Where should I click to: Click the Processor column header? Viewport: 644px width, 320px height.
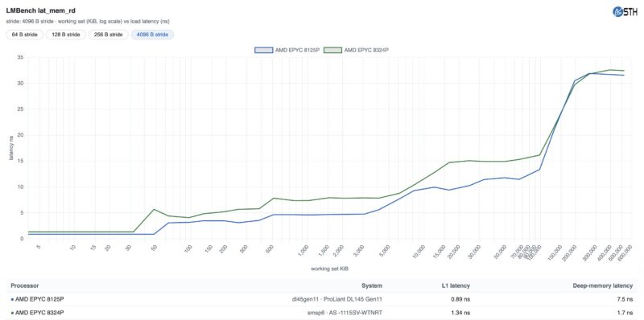(25, 285)
